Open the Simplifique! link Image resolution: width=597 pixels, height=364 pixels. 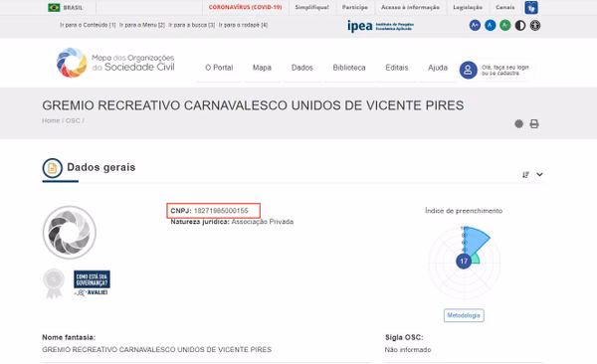(311, 7)
